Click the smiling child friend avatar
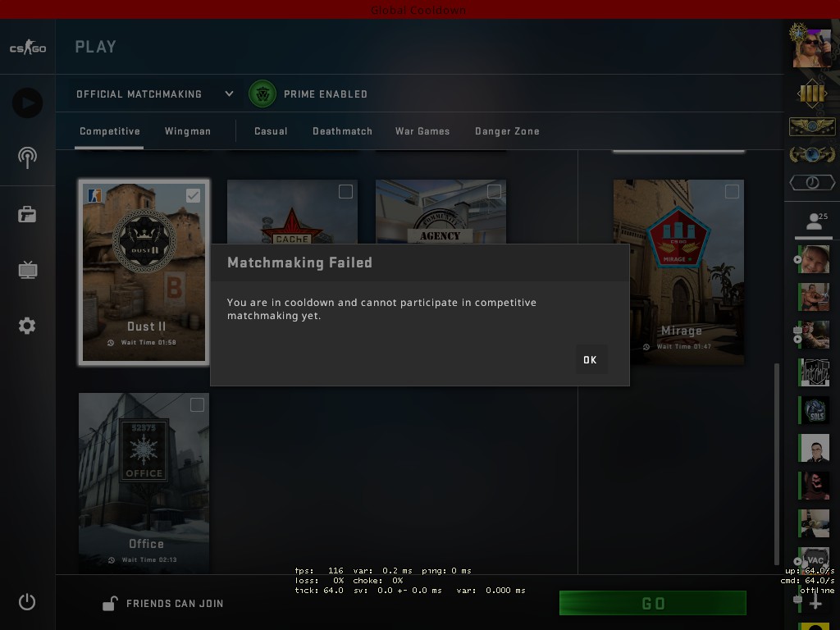The height and width of the screenshot is (630, 840). coord(814,259)
